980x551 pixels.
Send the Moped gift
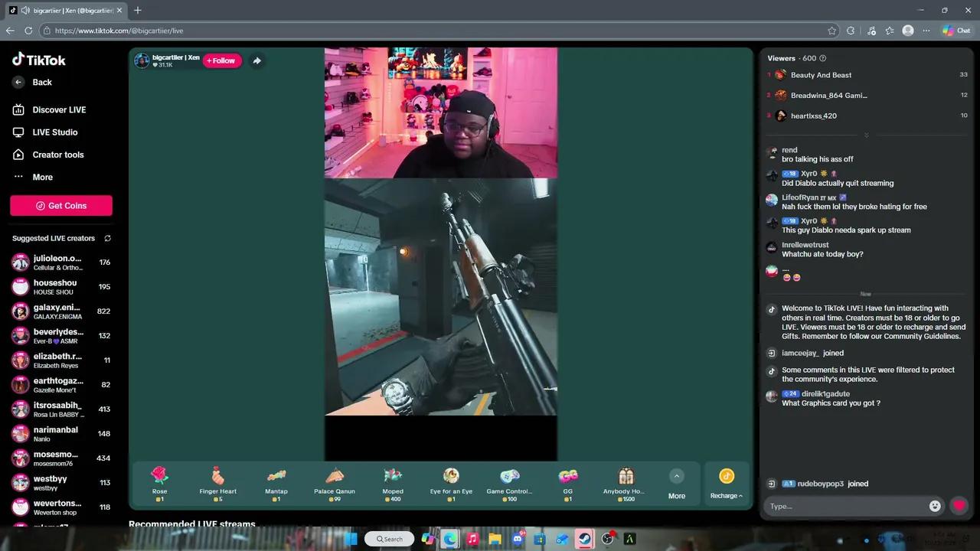pos(393,484)
